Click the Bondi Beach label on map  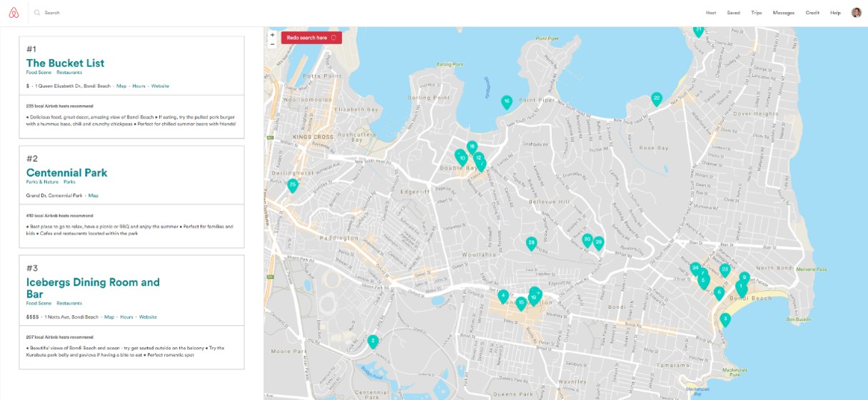tap(752, 298)
